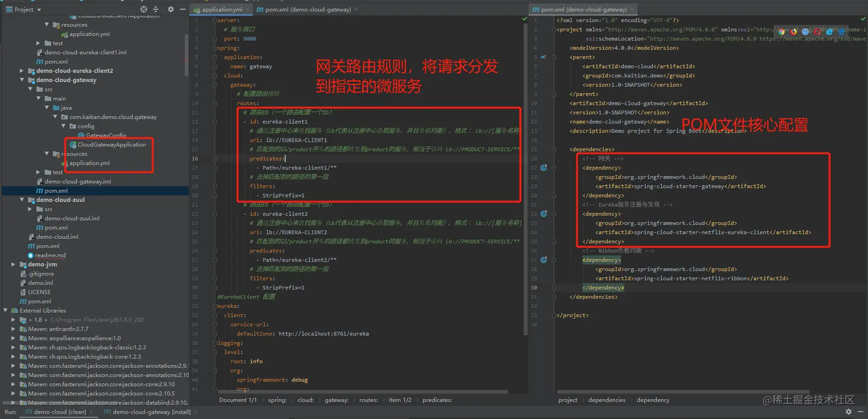Close left pom.xml (demo-cloud-gateway) tab
868x419 pixels.
coord(355,9)
